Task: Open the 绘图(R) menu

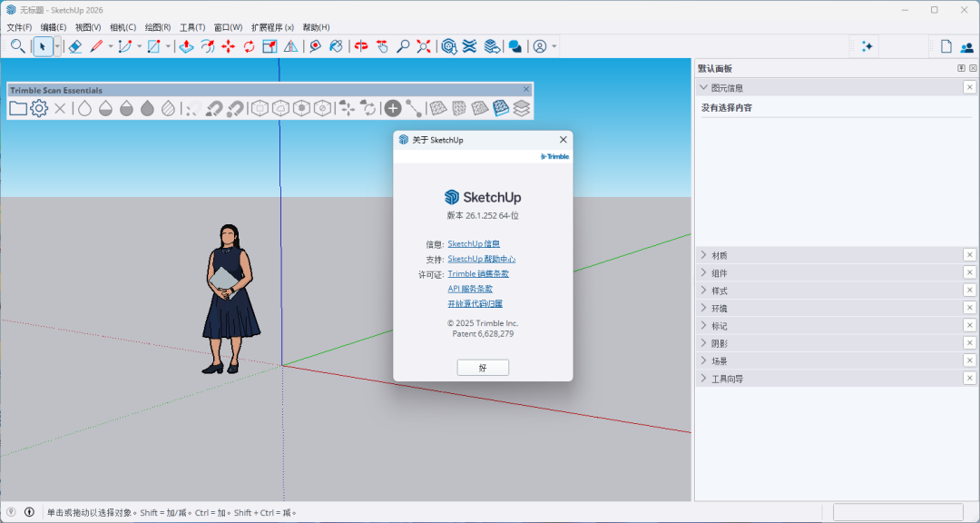Action: [x=158, y=27]
